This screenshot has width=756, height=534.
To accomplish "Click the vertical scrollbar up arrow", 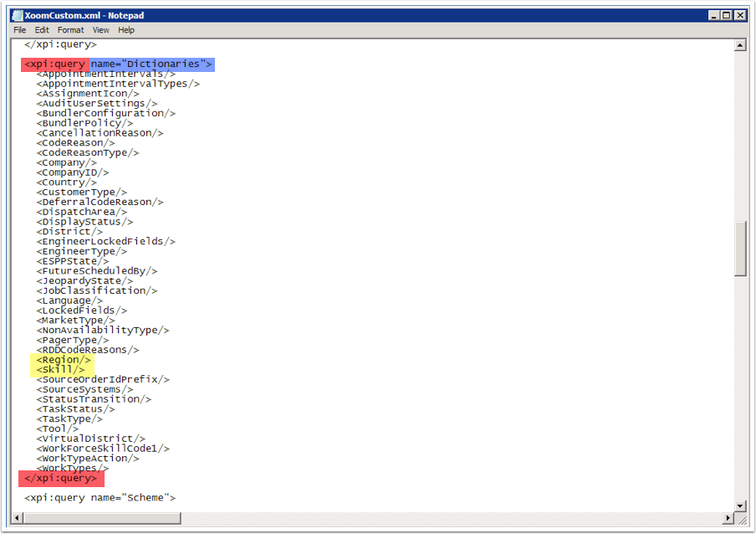I will (x=740, y=45).
